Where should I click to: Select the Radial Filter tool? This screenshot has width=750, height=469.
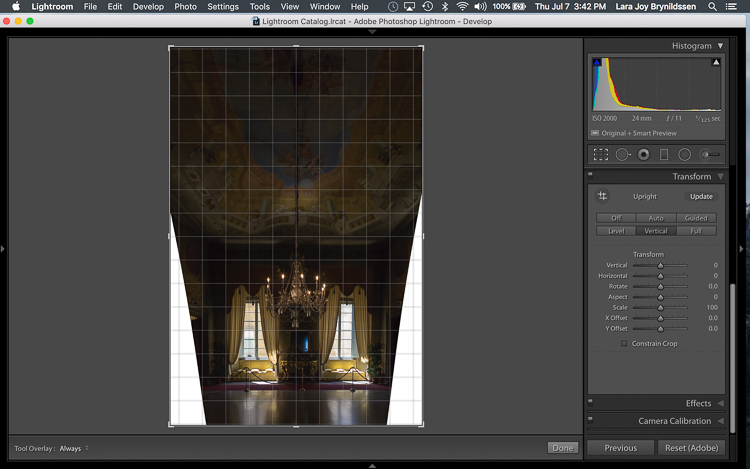(x=684, y=154)
